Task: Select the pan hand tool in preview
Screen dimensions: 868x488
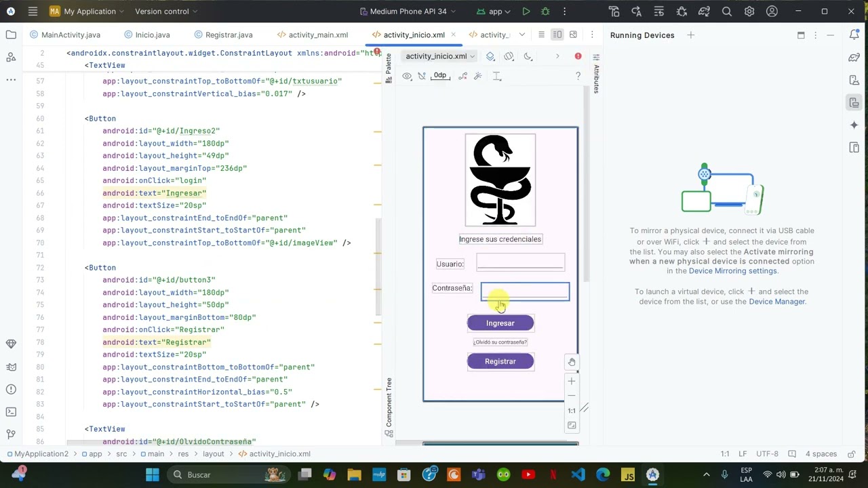Action: pos(572,362)
